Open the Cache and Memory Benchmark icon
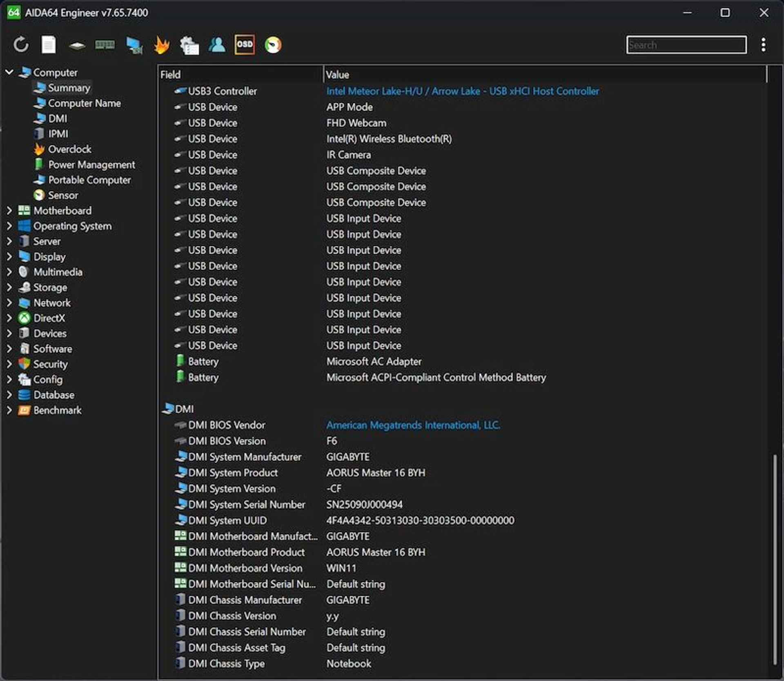The height and width of the screenshot is (681, 784). [x=105, y=45]
